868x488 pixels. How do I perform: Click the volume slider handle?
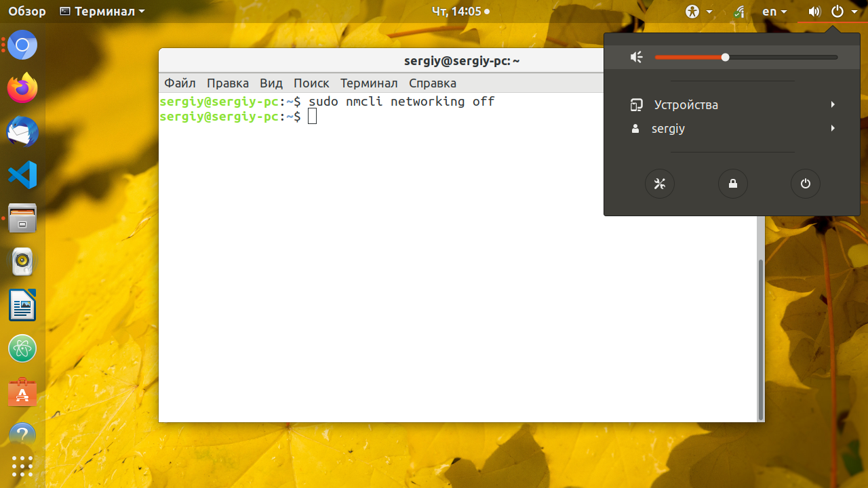[725, 58]
